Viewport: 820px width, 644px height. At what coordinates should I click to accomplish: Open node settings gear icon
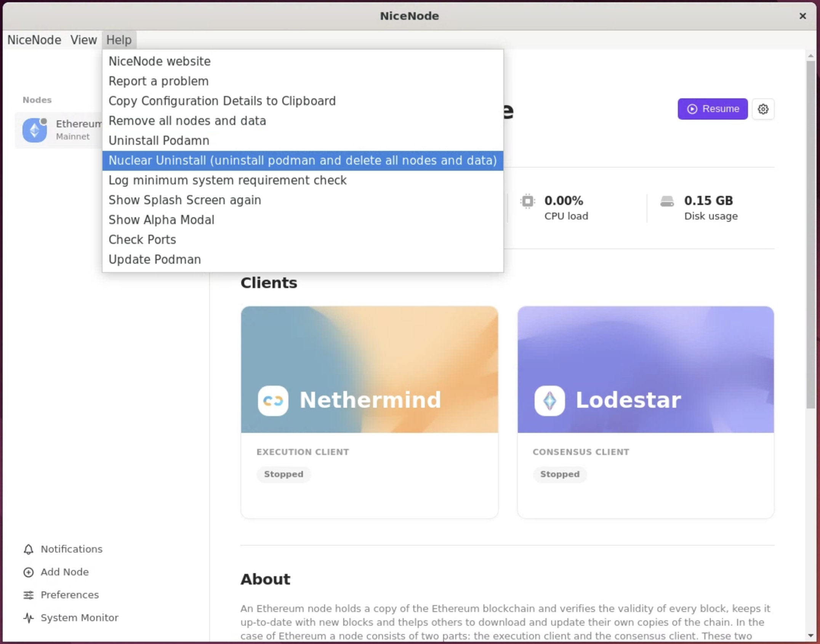763,109
